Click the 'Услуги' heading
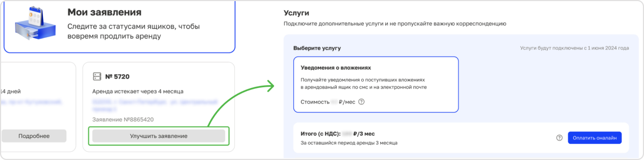This screenshot has width=644, height=160. (296, 13)
